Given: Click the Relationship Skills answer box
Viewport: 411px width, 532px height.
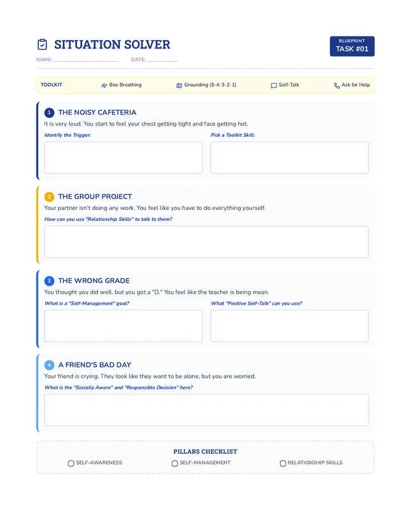Looking at the screenshot, I should pos(206,242).
